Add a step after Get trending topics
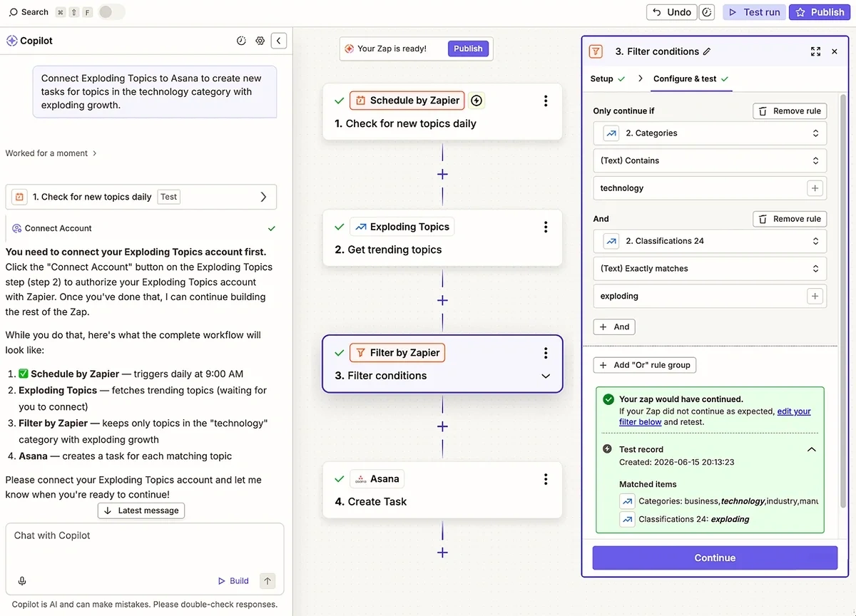The image size is (856, 616). (x=442, y=300)
